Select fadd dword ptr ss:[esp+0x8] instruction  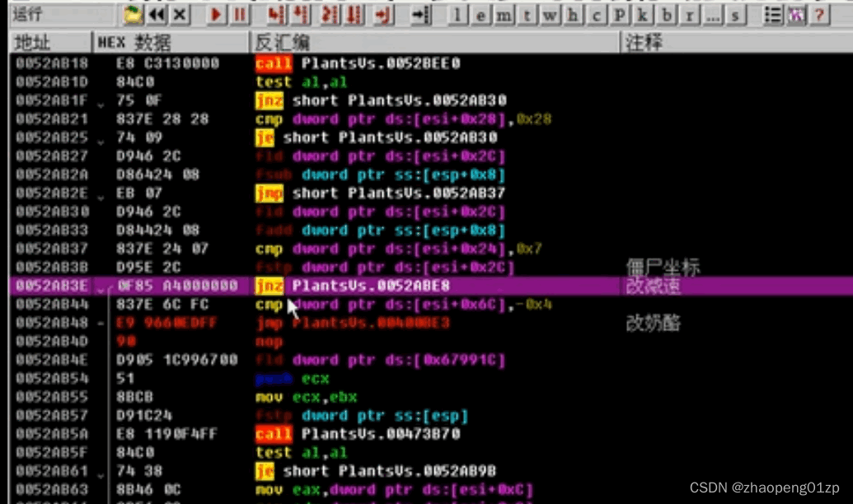[380, 230]
